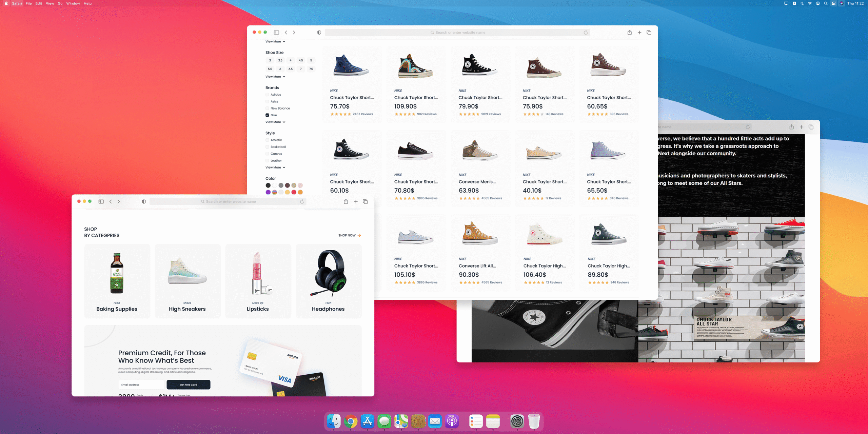Go back in the categories Safari window
This screenshot has height=434, width=868.
pos(111,201)
